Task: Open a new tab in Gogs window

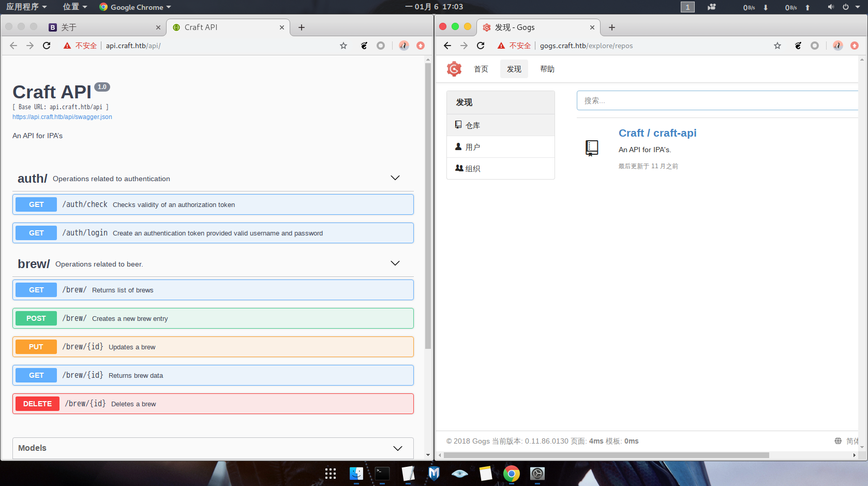Action: [612, 27]
